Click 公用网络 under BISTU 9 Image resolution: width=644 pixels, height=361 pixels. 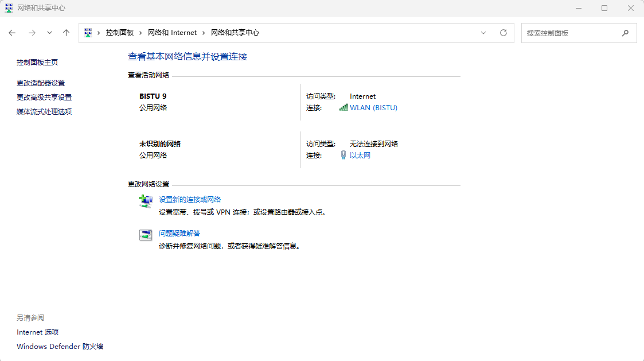tap(153, 108)
